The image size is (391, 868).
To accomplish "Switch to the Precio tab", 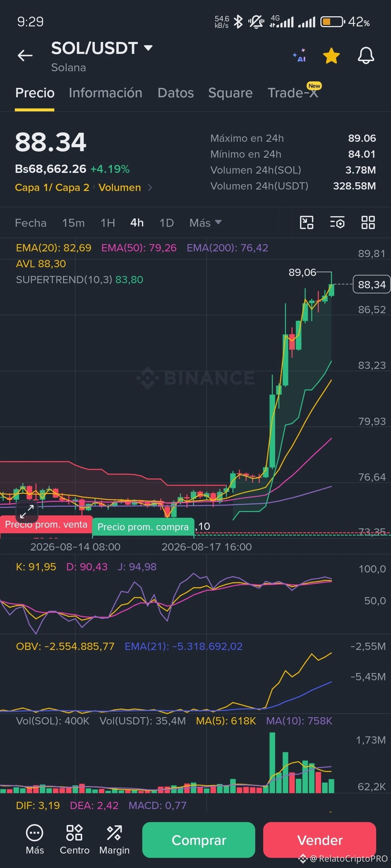I will (35, 93).
